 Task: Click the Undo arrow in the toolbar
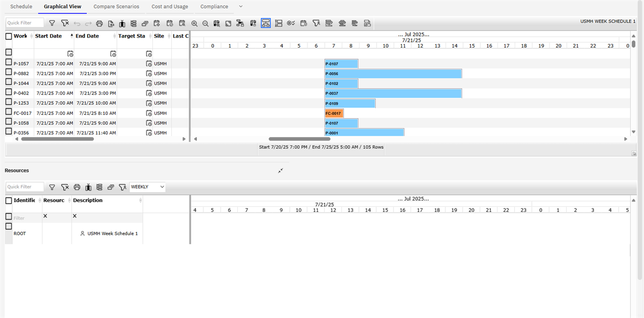click(x=78, y=23)
